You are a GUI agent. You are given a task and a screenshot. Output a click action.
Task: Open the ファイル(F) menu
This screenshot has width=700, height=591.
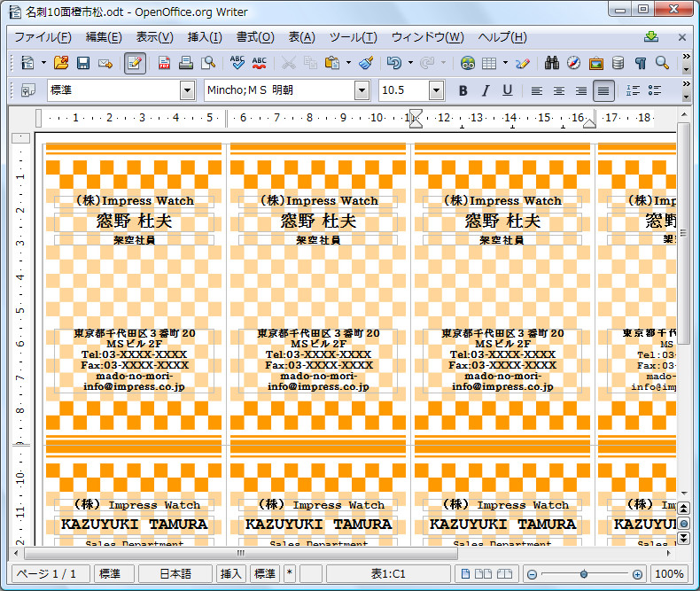pyautogui.click(x=43, y=37)
